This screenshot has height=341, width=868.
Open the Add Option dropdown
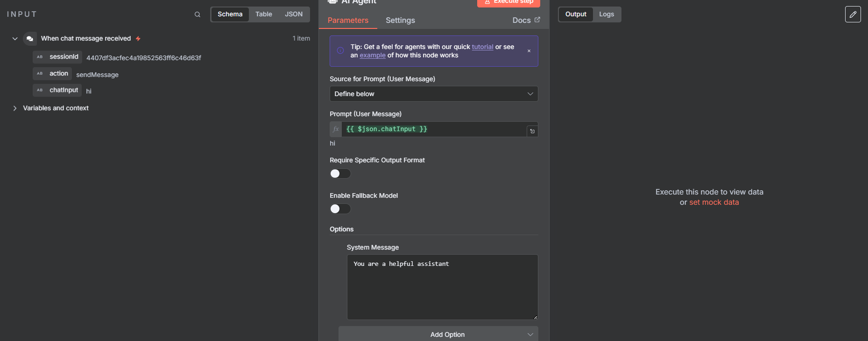click(438, 334)
